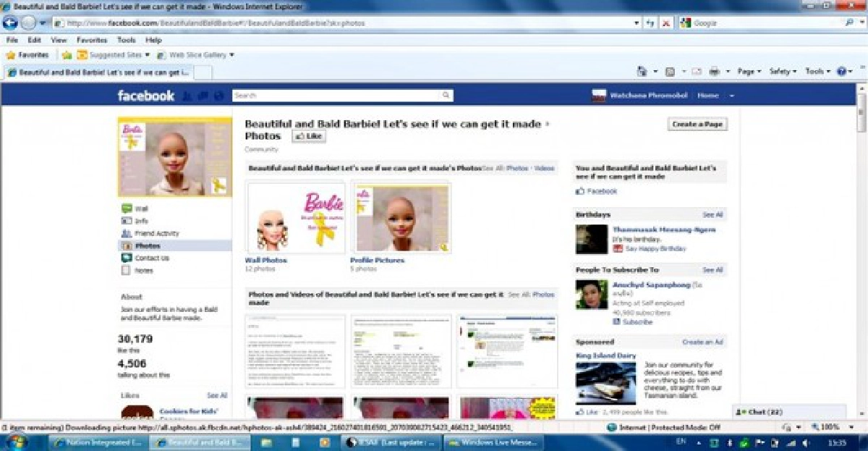This screenshot has height=451, width=868.
Task: Click the Read Mail icon in the command bar
Action: click(x=697, y=72)
